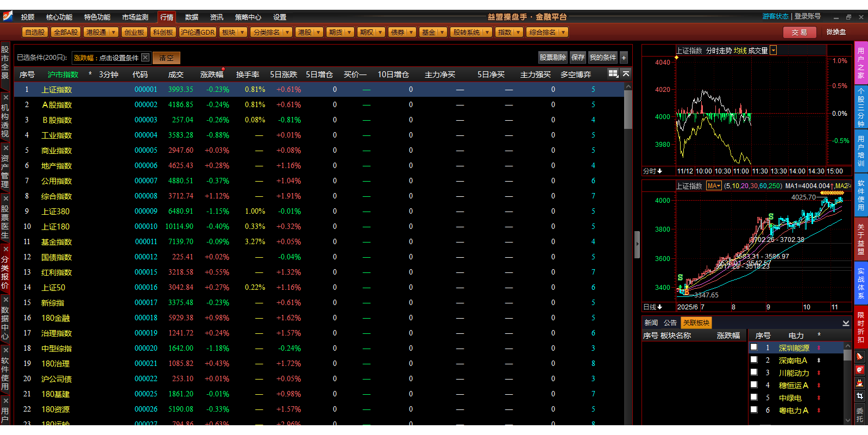
Task: Click the plus icon next to 我的条件
Action: (624, 57)
